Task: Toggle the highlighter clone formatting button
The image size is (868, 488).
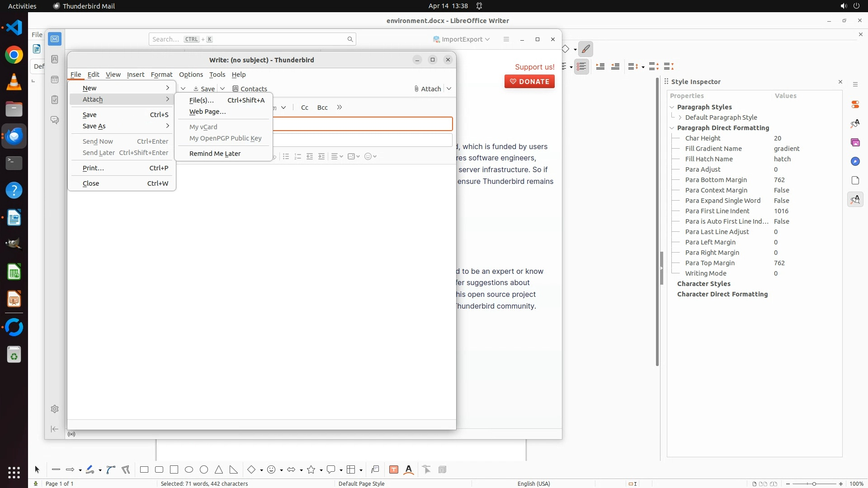Action: tap(586, 49)
